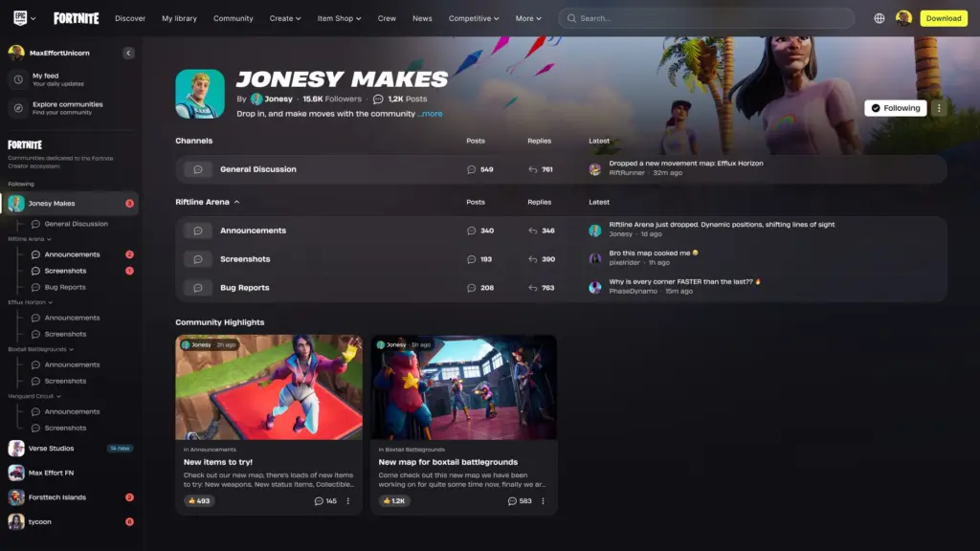Expand the Create dropdown menu
The width and height of the screenshot is (980, 551).
(285, 18)
